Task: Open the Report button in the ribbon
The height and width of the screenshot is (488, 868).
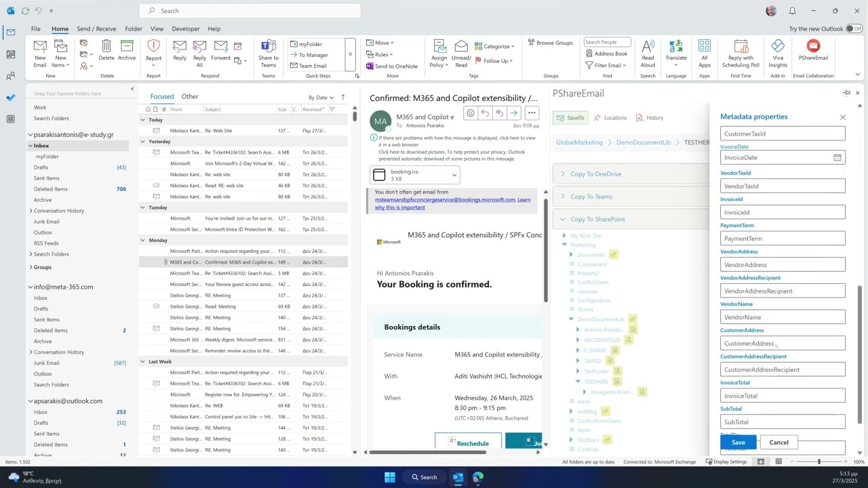Action: 154,53
